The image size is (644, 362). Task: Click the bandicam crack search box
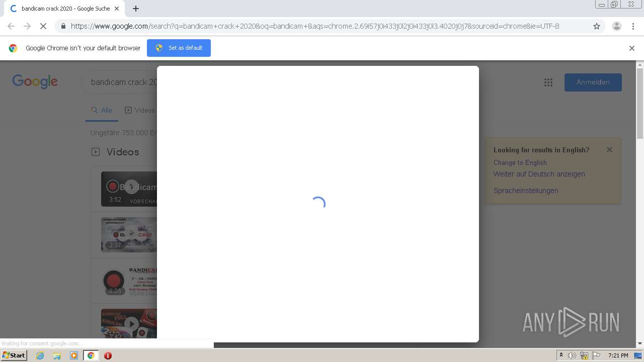(120, 82)
